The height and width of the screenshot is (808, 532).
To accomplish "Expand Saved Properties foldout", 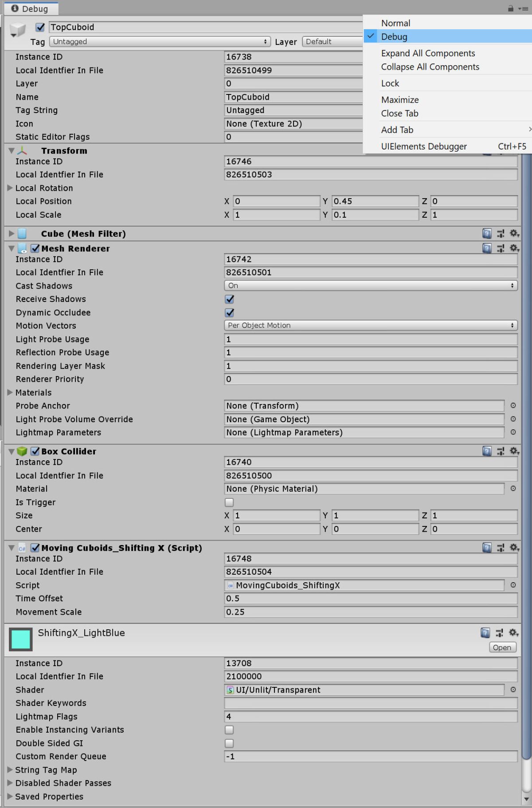I will (10, 796).
